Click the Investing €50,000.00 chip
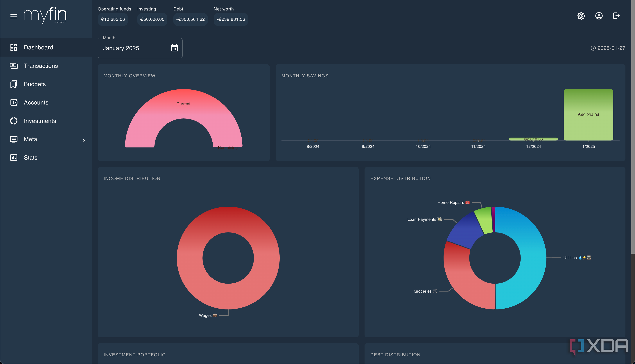Viewport: 635px width, 364px height. pyautogui.click(x=152, y=19)
